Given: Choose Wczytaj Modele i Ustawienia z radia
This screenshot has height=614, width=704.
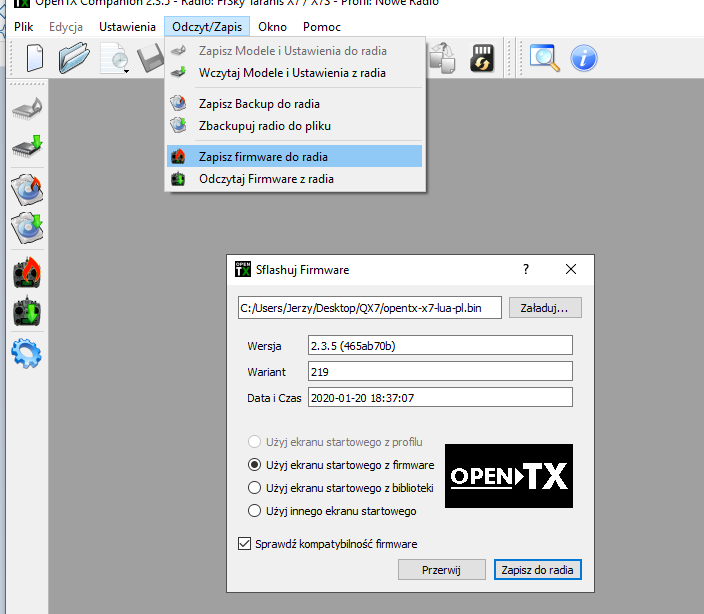Looking at the screenshot, I should 294,73.
